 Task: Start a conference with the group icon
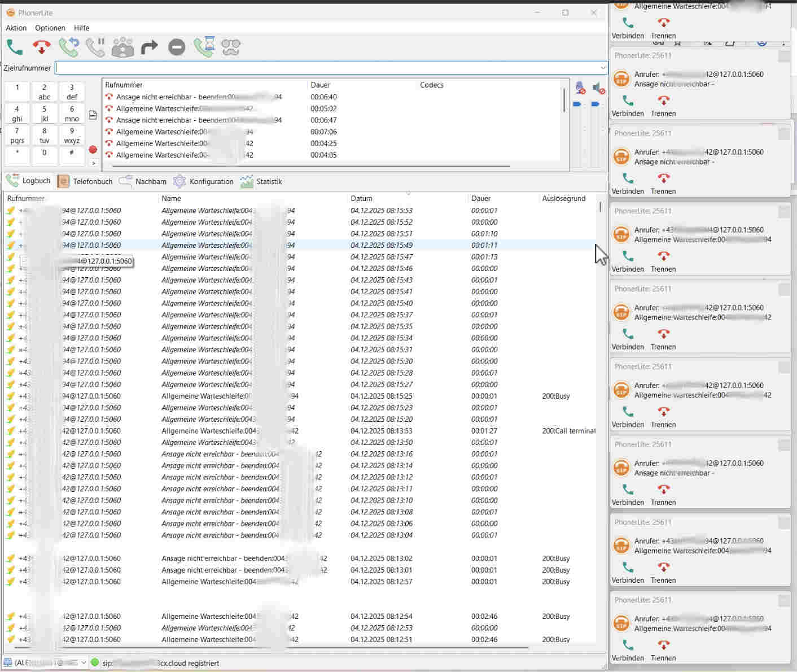click(122, 47)
